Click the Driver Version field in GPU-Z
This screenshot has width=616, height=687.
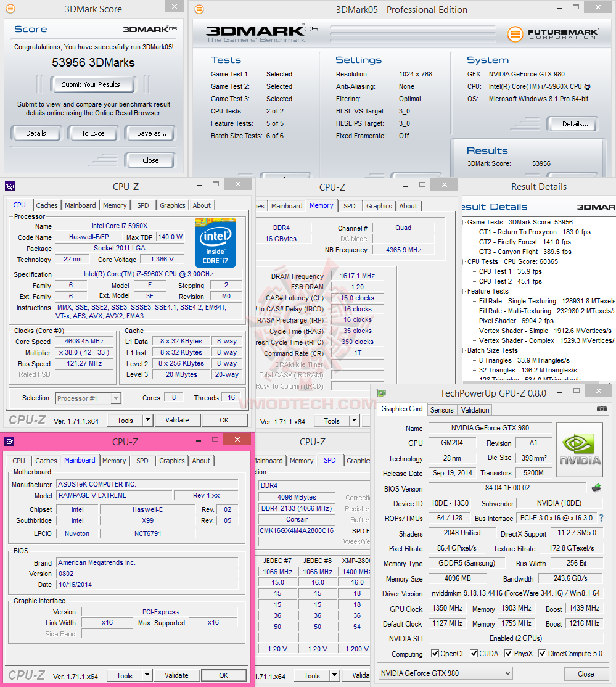[515, 593]
